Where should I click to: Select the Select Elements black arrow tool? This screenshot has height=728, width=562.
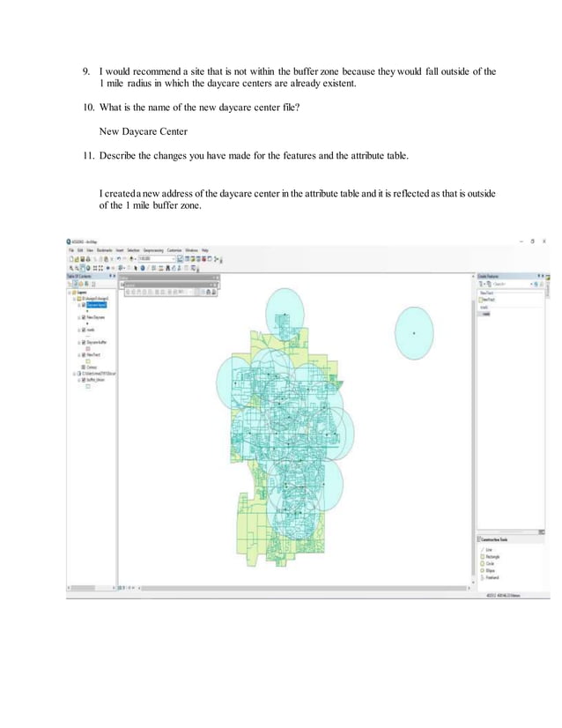136,268
